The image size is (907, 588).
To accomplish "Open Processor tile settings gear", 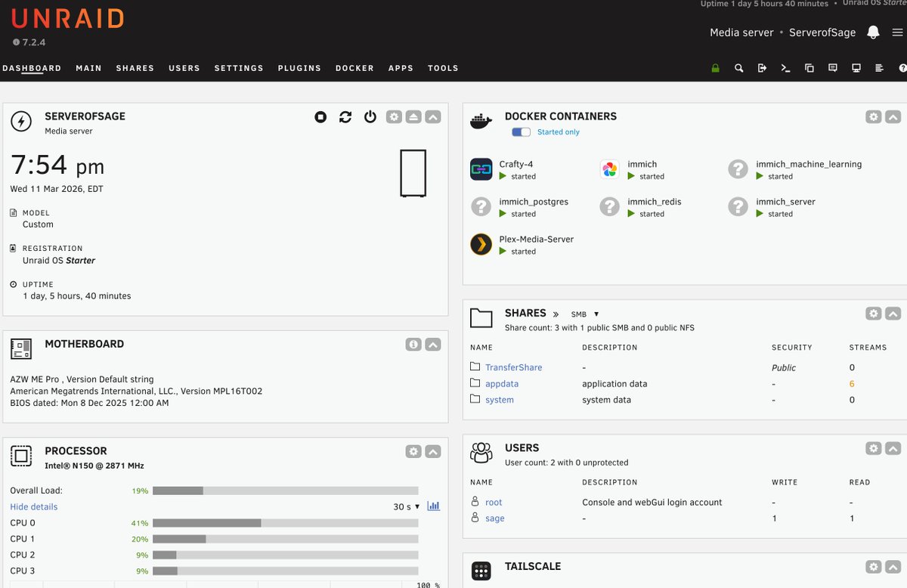I will [413, 451].
